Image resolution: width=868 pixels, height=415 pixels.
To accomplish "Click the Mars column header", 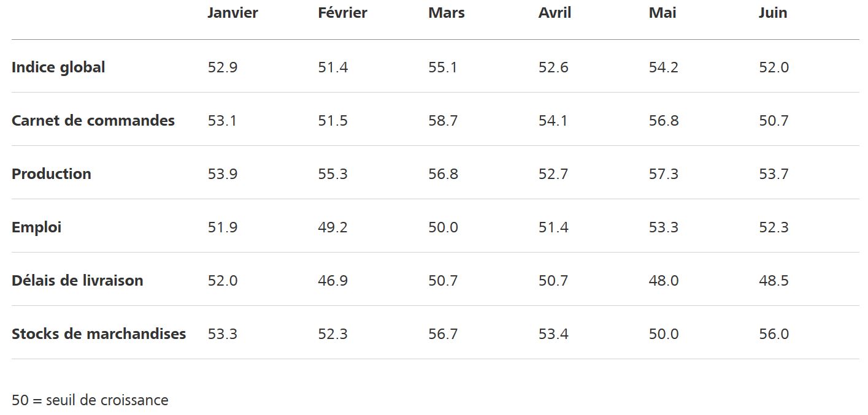I will (447, 13).
